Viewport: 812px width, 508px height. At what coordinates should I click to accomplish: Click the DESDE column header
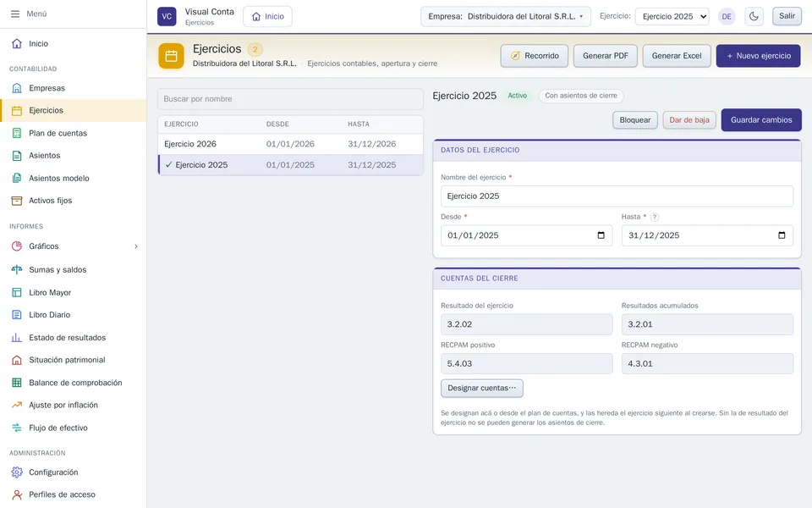[x=277, y=124]
